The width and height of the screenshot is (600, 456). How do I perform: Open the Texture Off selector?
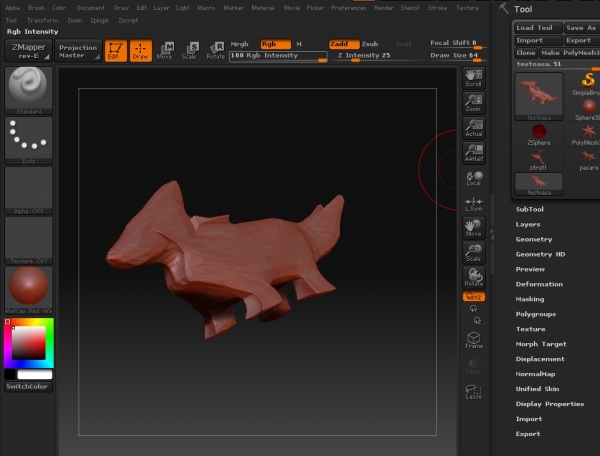tap(29, 240)
